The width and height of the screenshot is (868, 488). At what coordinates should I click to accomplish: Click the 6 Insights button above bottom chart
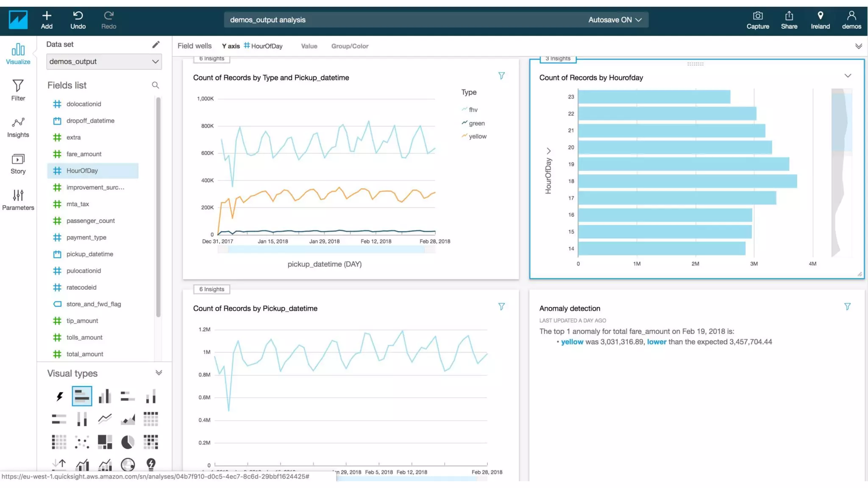pyautogui.click(x=211, y=289)
